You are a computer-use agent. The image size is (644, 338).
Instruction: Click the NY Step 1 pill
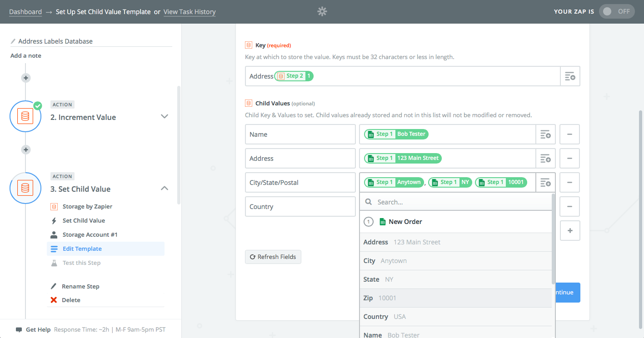coord(450,182)
